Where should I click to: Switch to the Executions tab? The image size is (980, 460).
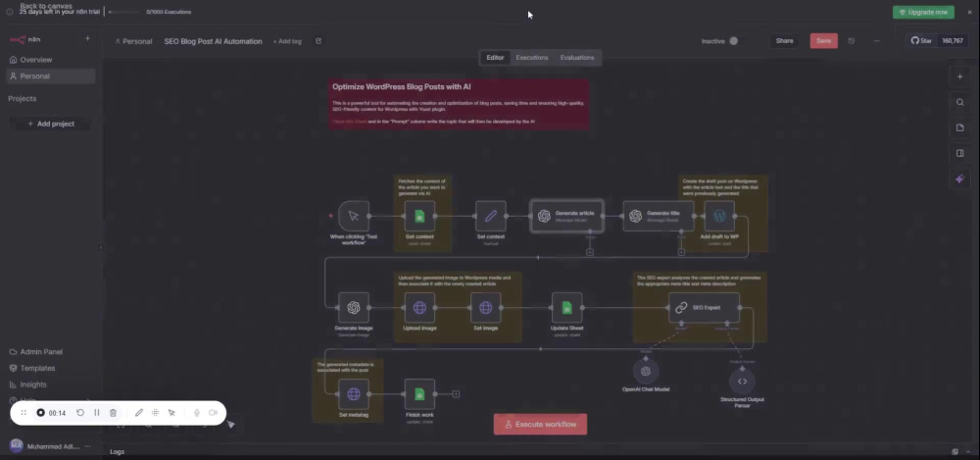(x=532, y=58)
